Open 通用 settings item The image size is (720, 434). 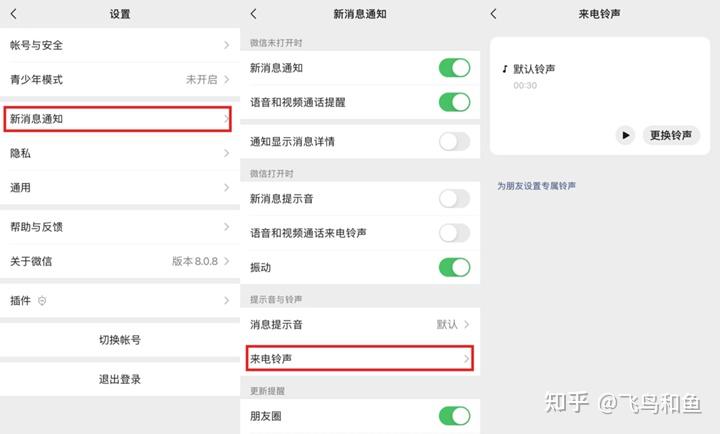(x=120, y=188)
